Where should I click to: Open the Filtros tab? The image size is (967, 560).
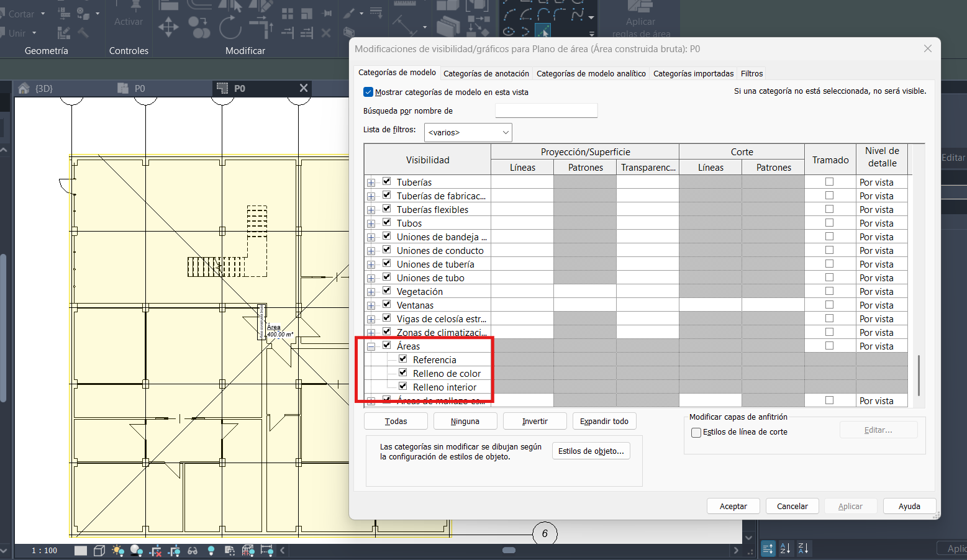[751, 73]
